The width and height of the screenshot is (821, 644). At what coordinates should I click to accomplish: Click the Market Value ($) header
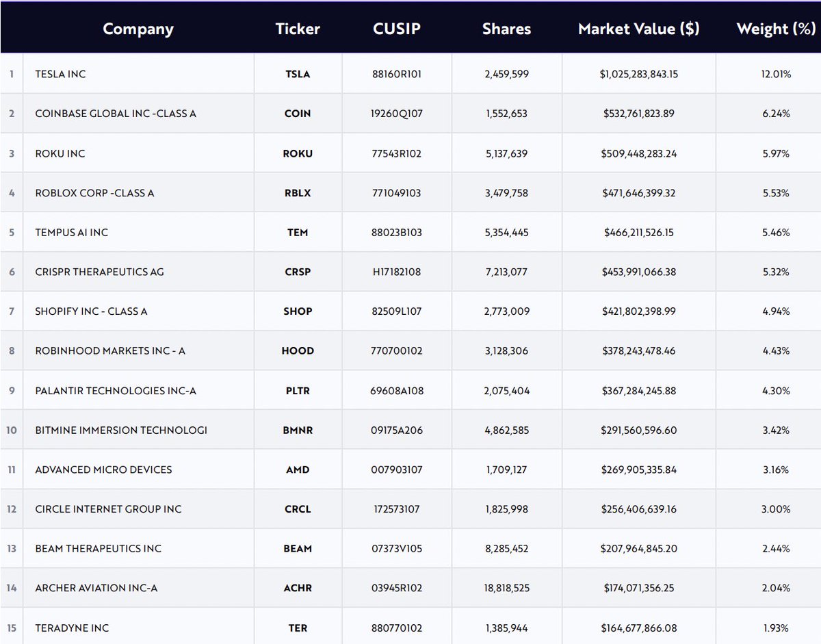tap(638, 29)
